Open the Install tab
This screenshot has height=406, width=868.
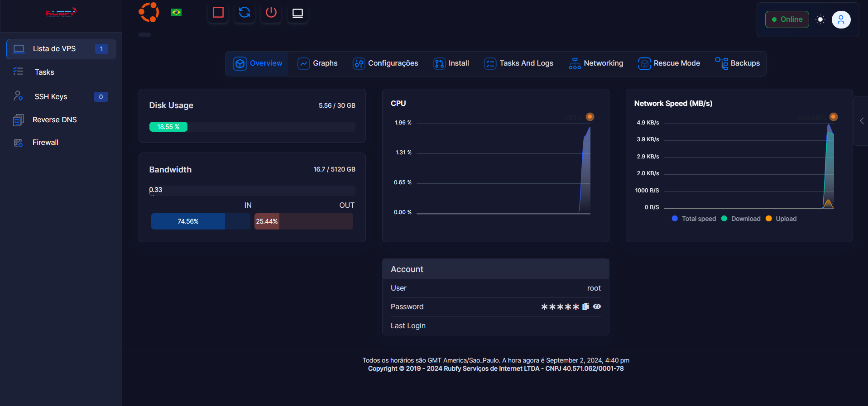point(451,64)
